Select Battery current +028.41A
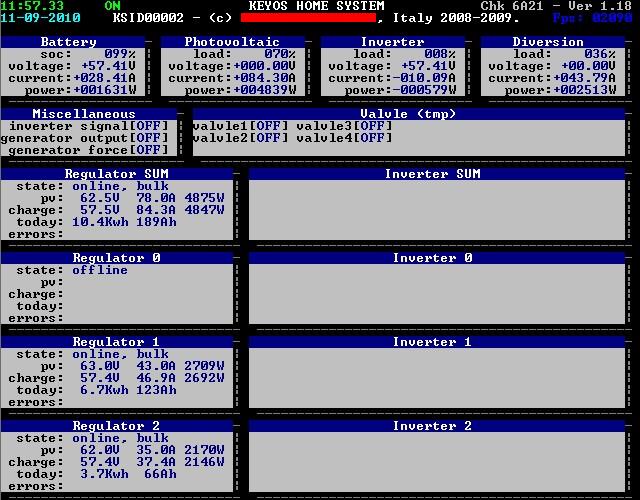640x500 pixels. click(104, 78)
